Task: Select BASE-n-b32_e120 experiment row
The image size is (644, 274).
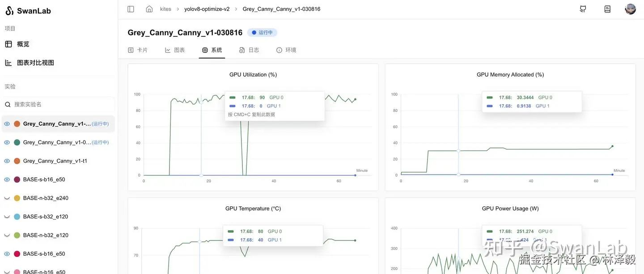Action: click(x=58, y=235)
